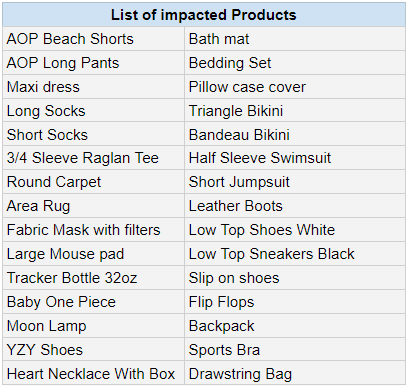408x387 pixels.
Task: Click the Round Carpet cell
Action: pyautogui.click(x=94, y=182)
